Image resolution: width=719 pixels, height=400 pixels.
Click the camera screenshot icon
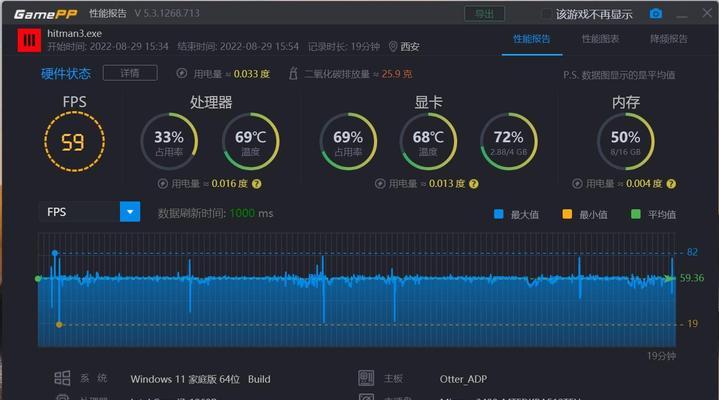(656, 14)
